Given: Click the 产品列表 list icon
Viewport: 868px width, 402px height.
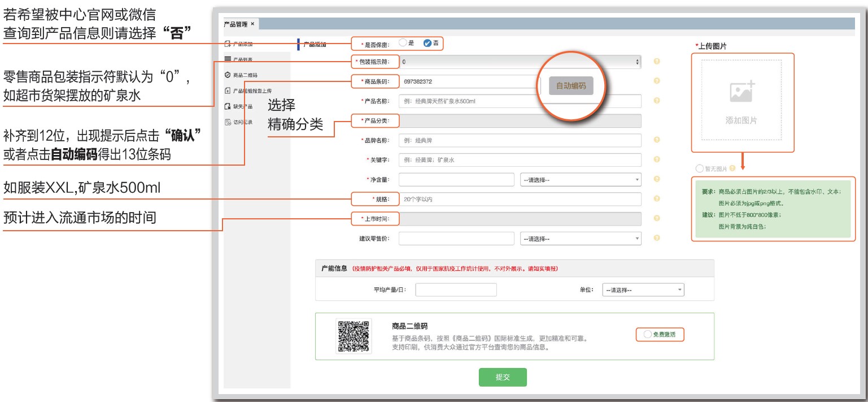Looking at the screenshot, I should tap(227, 59).
